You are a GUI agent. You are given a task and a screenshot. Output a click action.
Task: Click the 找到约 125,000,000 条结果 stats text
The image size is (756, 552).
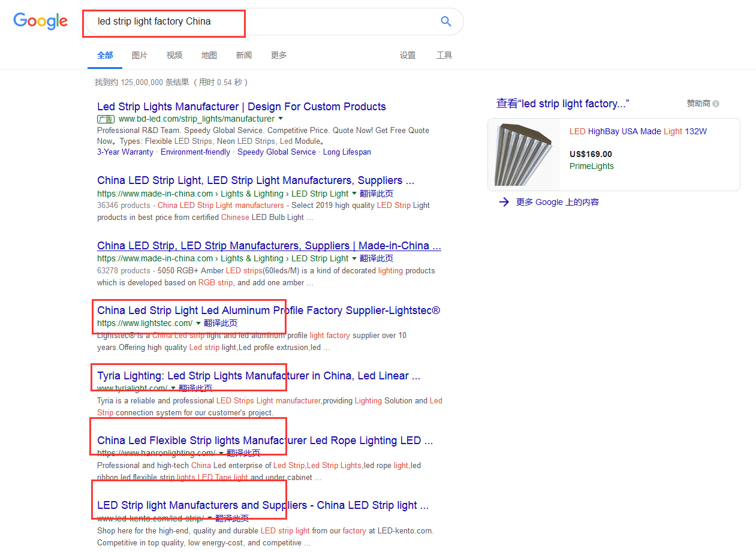click(x=171, y=82)
